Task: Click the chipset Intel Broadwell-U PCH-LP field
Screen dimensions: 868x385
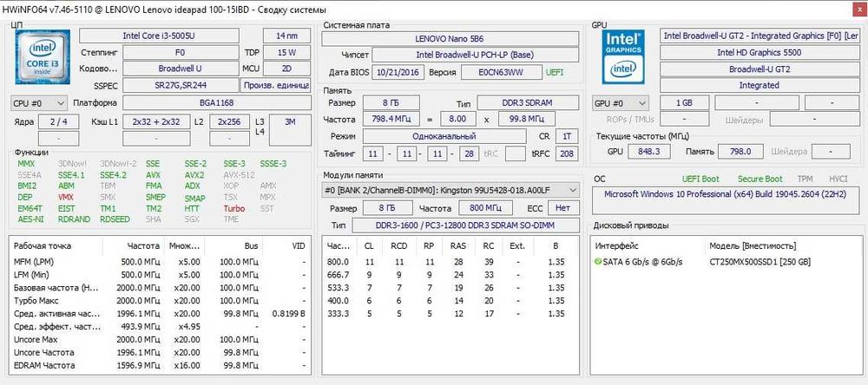Action: coord(475,55)
